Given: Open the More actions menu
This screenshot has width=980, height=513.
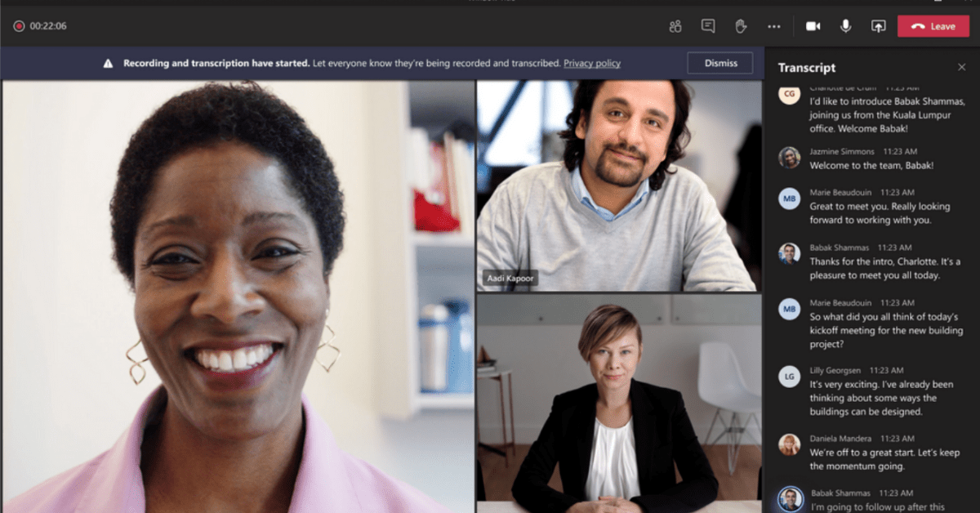Looking at the screenshot, I should coord(773,25).
